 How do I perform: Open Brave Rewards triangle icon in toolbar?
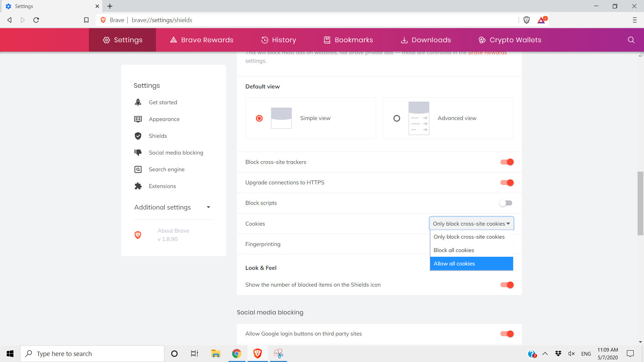(x=541, y=20)
